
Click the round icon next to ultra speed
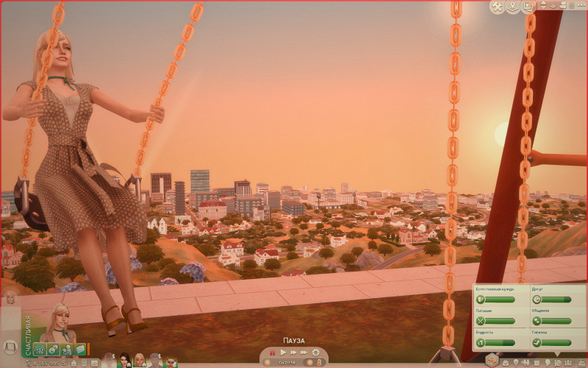[x=316, y=353]
